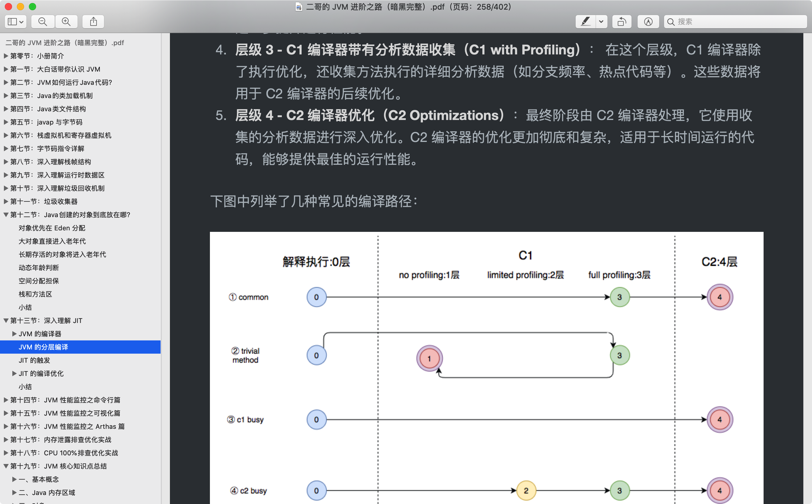Change the sidebar view mode
Image resolution: width=812 pixels, height=504 pixels.
(15, 21)
